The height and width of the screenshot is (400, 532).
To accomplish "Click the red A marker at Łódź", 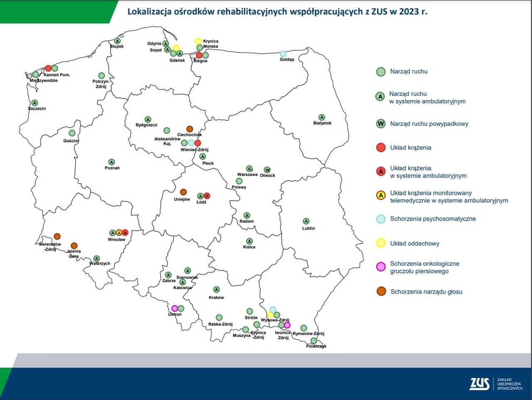I will [207, 196].
